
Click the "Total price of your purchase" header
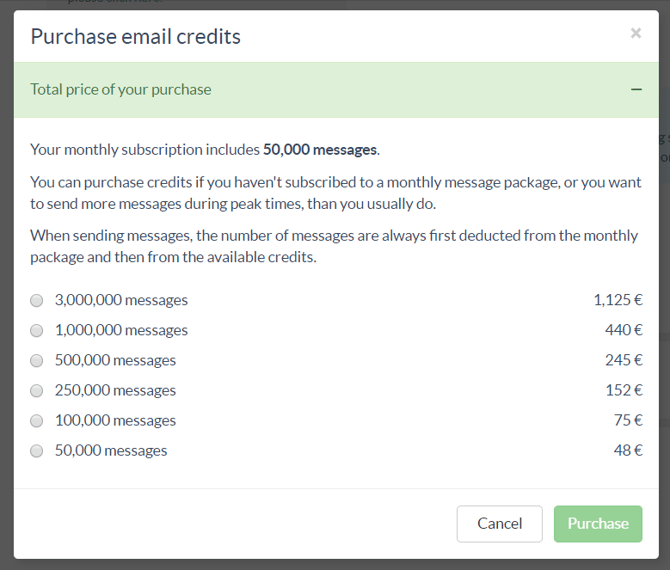121,89
